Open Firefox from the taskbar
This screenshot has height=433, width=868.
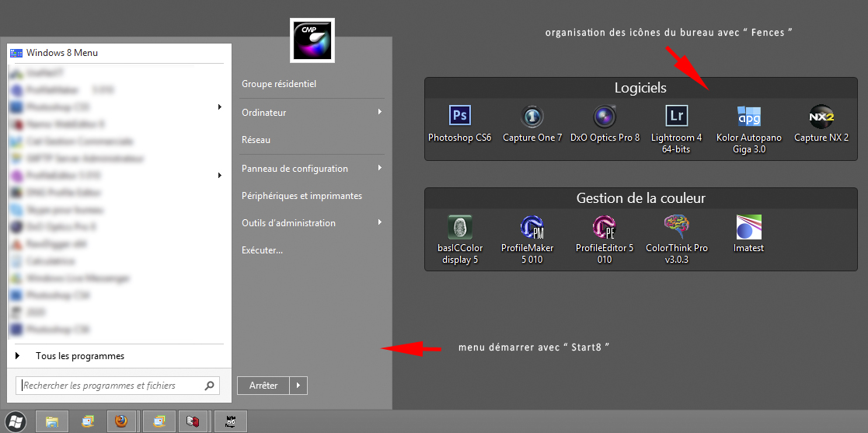(x=121, y=421)
